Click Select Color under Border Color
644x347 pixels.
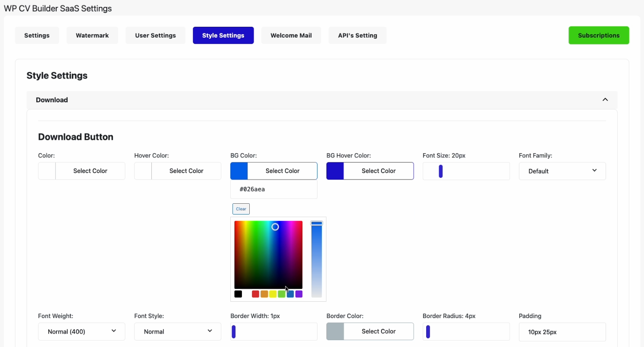379,331
